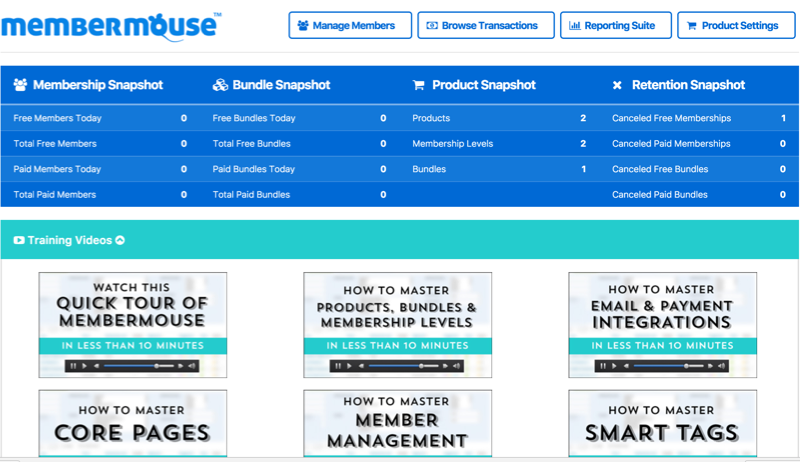The height and width of the screenshot is (462, 800).
Task: Click the Total Free Members label
Action: pos(55,144)
